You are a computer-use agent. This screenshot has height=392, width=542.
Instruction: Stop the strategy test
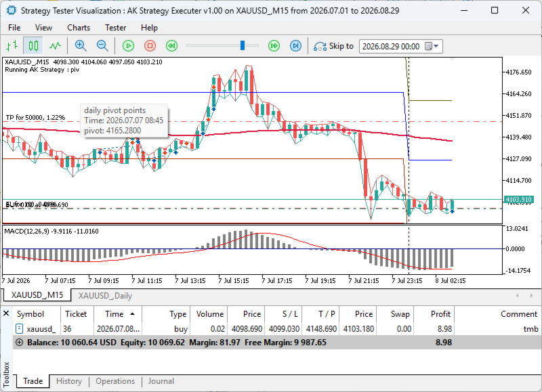[150, 45]
